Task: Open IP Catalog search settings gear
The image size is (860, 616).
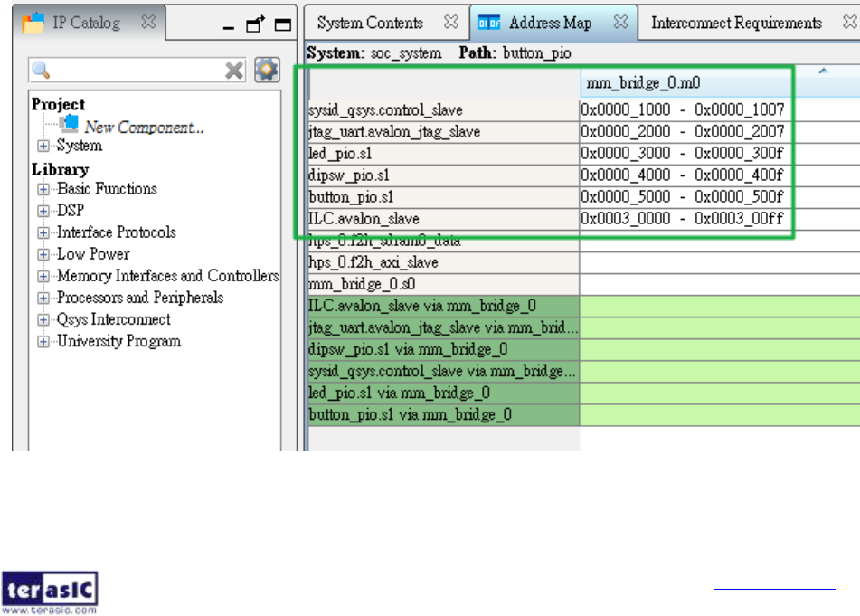Action: pyautogui.click(x=267, y=70)
